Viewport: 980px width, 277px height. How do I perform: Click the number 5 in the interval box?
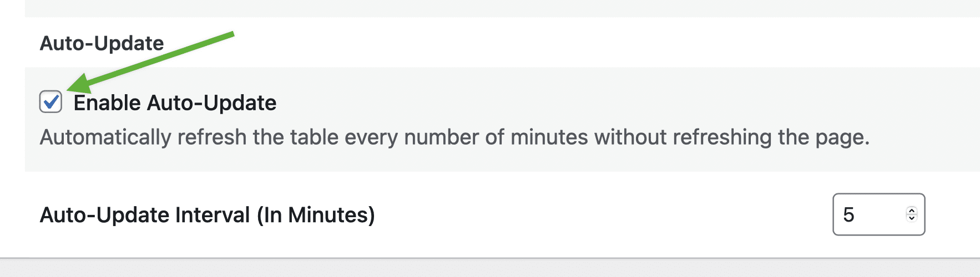[848, 215]
